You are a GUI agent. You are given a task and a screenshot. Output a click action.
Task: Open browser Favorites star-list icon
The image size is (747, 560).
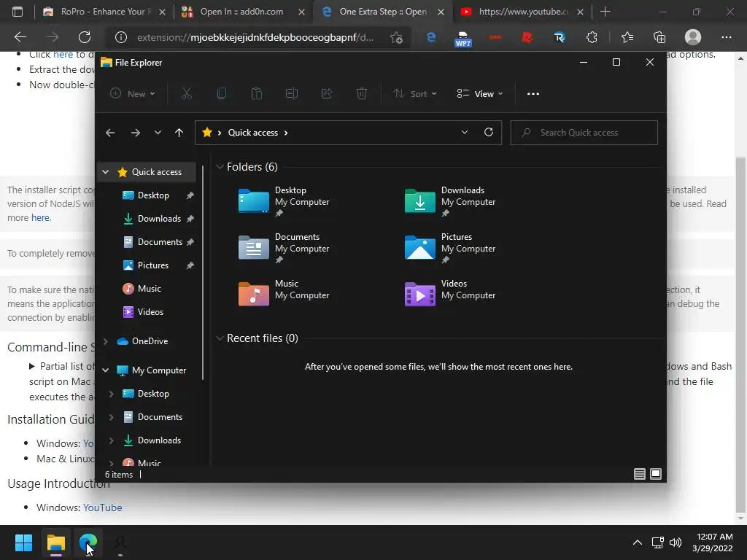pos(627,37)
